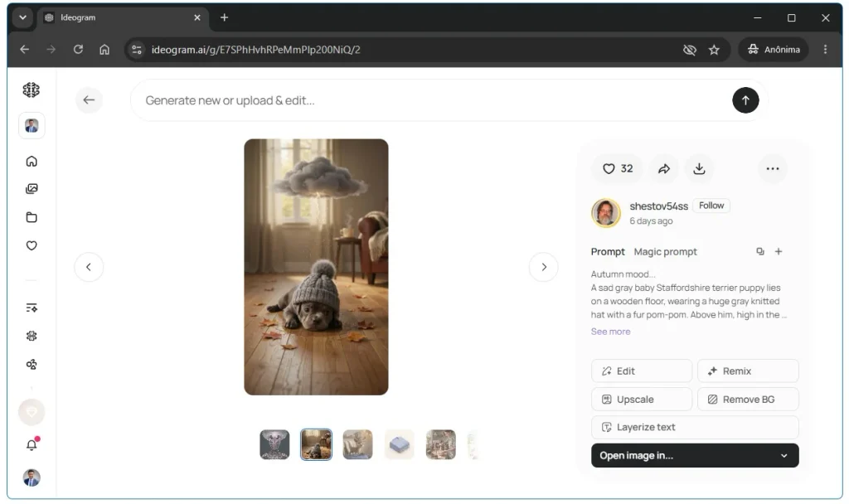Click the browser home button

104,49
